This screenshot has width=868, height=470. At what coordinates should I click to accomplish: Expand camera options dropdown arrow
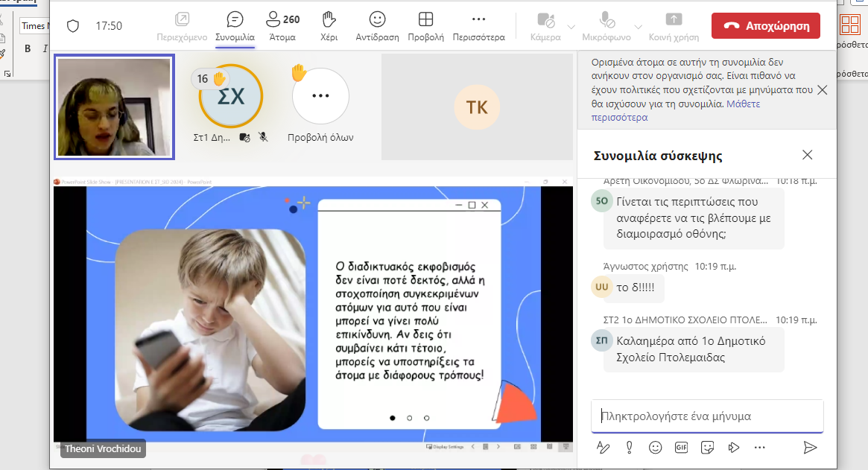[x=571, y=27]
